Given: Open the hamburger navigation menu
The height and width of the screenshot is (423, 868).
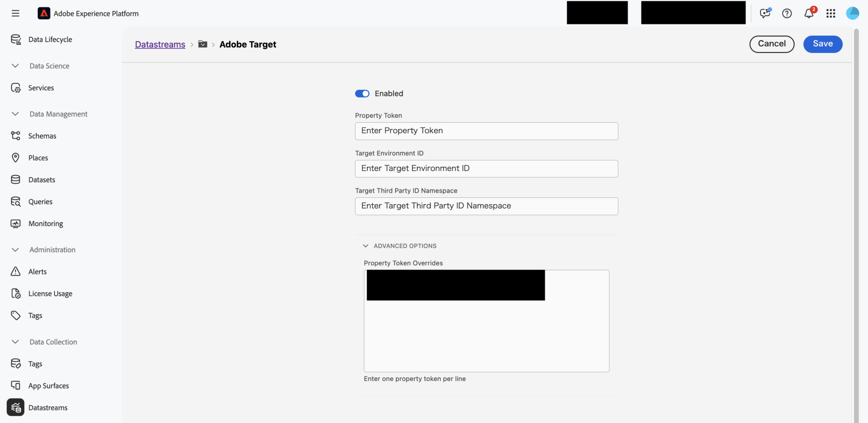Looking at the screenshot, I should [x=16, y=14].
